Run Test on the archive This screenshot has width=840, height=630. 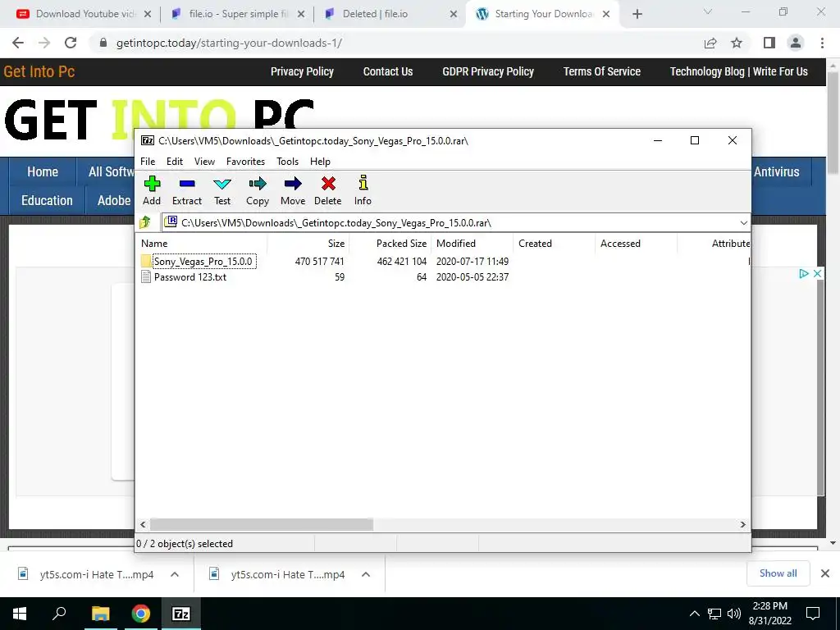click(222, 190)
